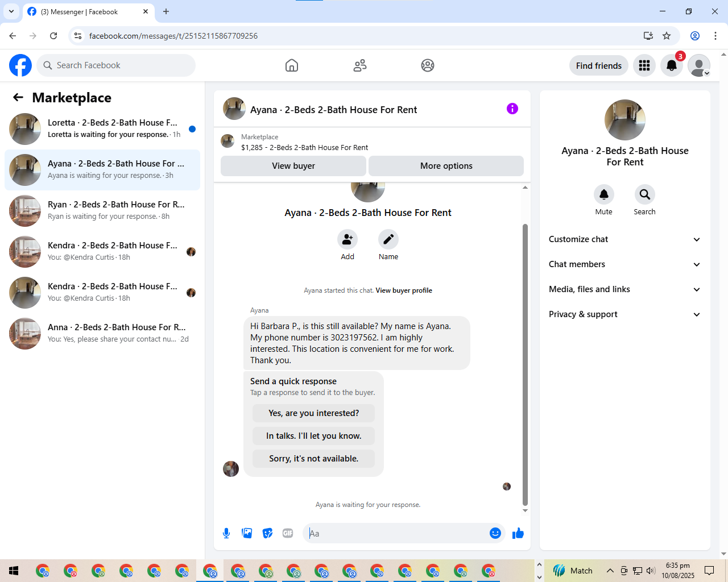Screen dimensions: 728x582
Task: Send quick reply 'Yes, are you interested?'
Action: pos(314,413)
